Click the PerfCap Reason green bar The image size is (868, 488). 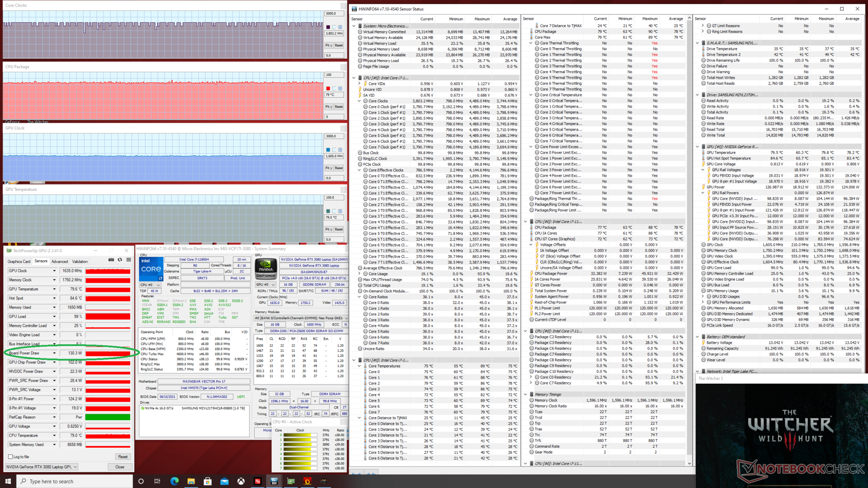(108, 417)
